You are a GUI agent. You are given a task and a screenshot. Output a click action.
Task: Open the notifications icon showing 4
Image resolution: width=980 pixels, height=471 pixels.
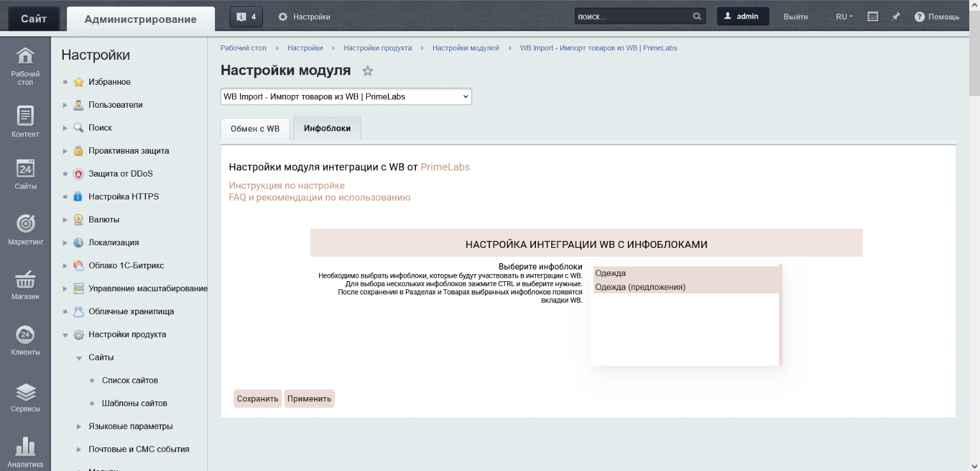246,17
